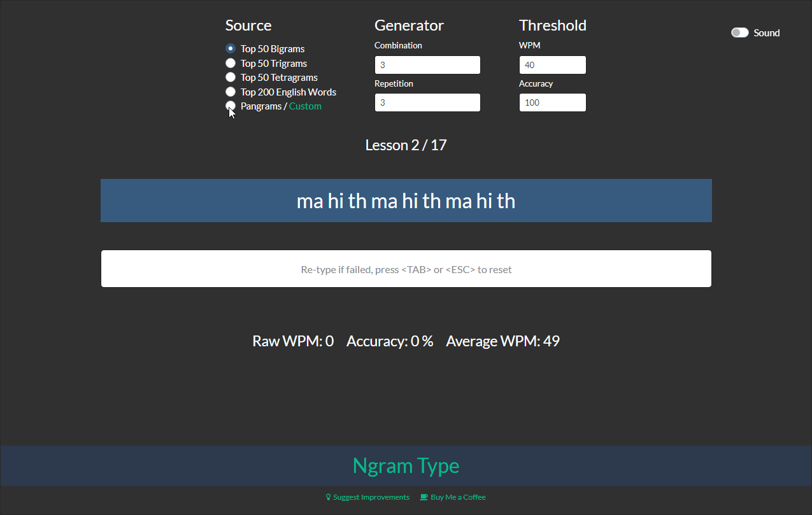
Task: Click the lesson phrase 'ma hi th ma hi th ma hi th'
Action: point(406,201)
